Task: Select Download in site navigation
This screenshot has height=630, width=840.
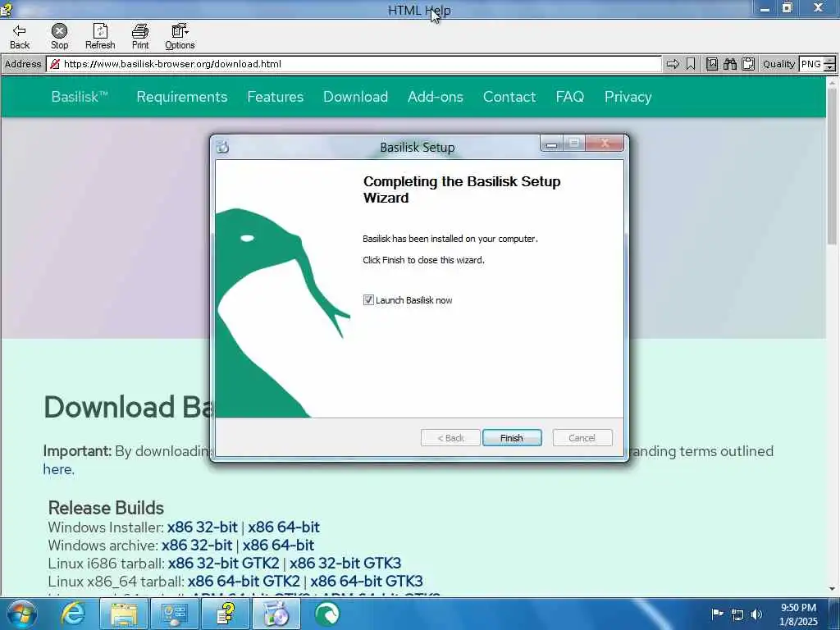Action: 356,97
